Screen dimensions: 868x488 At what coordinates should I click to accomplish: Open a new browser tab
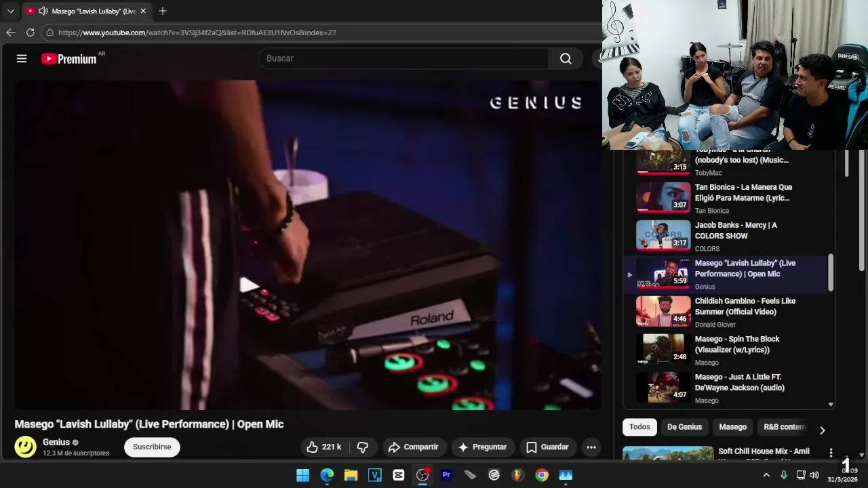point(162,11)
